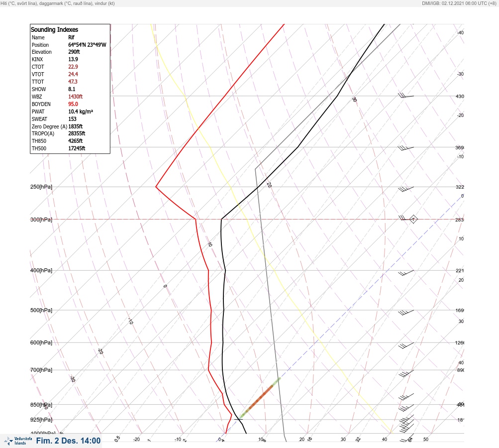Image resolution: width=499 pixels, height=448 pixels.
Task: Click the WBZ value '1430ft'
Action: click(x=76, y=97)
